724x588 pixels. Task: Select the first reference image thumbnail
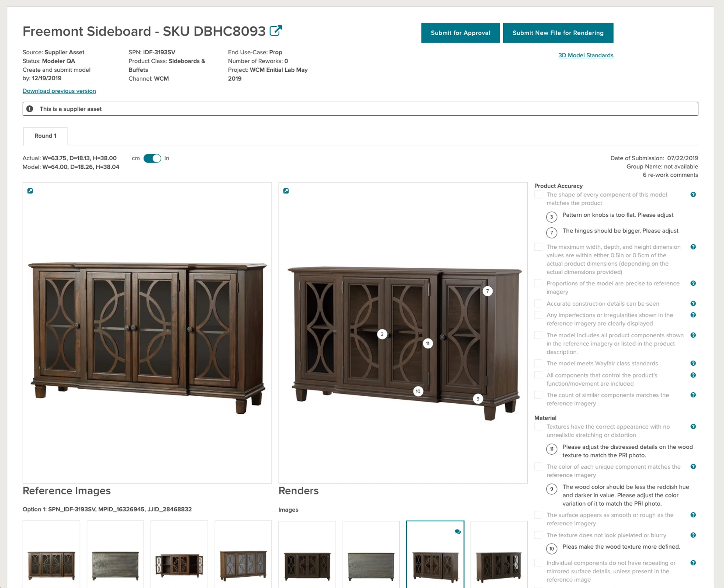[x=51, y=554]
